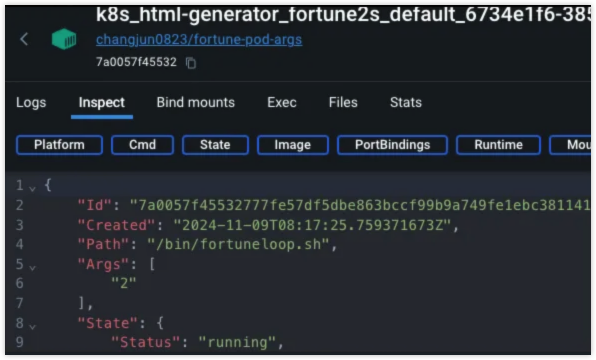Jump to the State section
Screen dimensions: 596x360
[x=215, y=145]
